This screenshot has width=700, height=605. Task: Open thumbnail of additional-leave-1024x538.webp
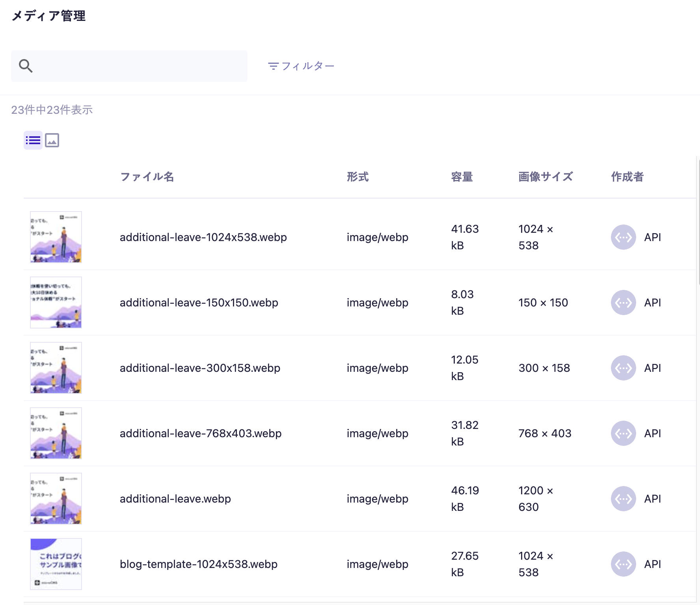click(56, 237)
